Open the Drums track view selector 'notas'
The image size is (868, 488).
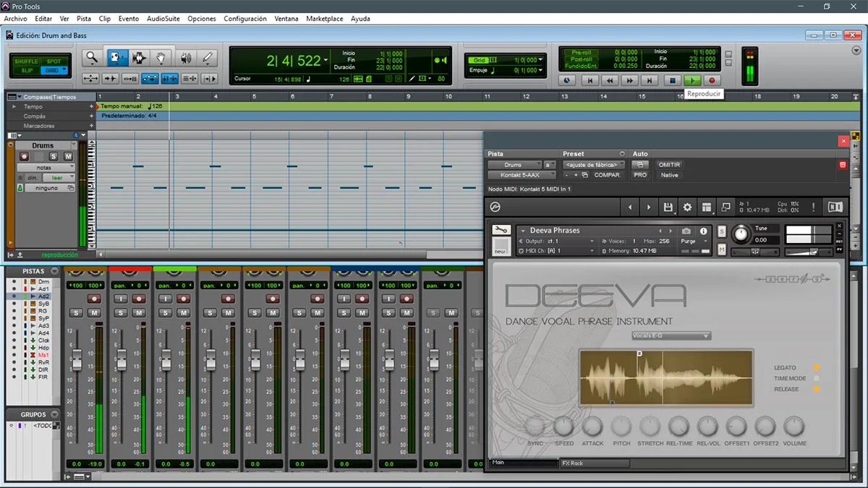(46, 167)
